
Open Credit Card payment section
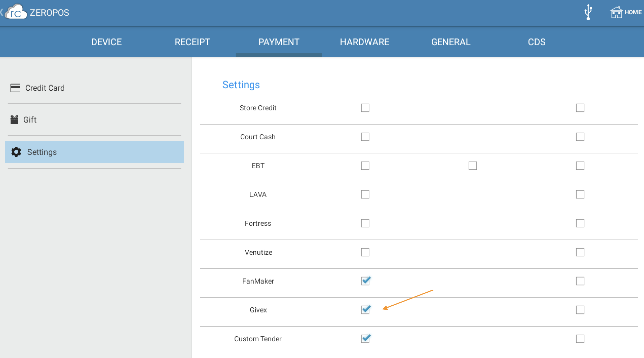click(94, 88)
